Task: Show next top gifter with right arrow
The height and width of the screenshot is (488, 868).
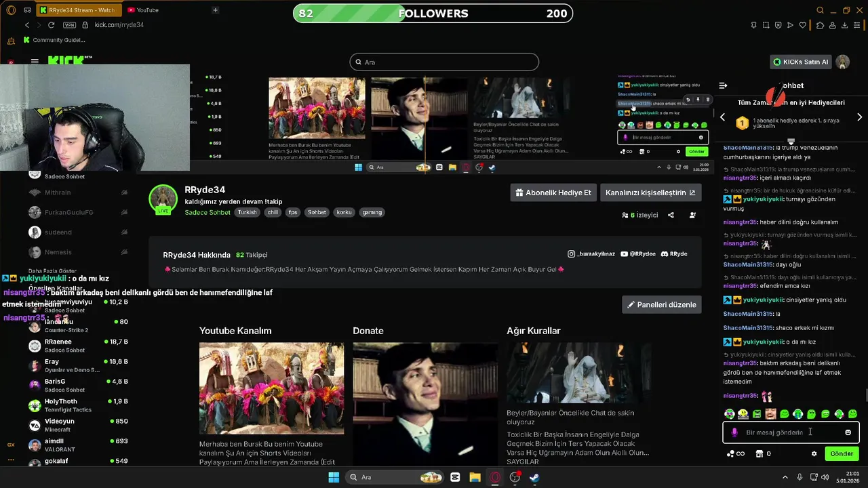Action: [860, 117]
